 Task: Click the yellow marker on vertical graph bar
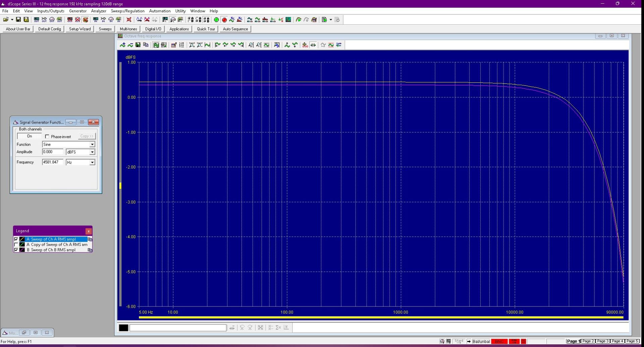[120, 186]
